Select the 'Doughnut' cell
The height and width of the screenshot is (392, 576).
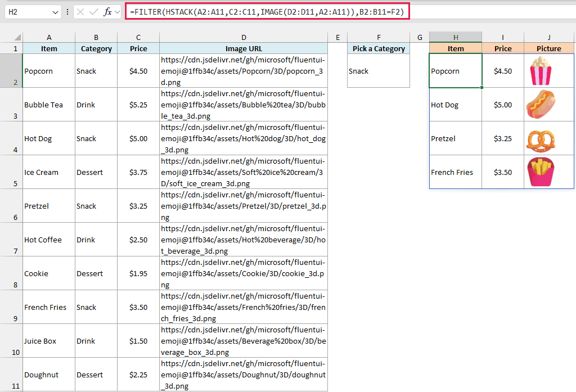pos(49,375)
